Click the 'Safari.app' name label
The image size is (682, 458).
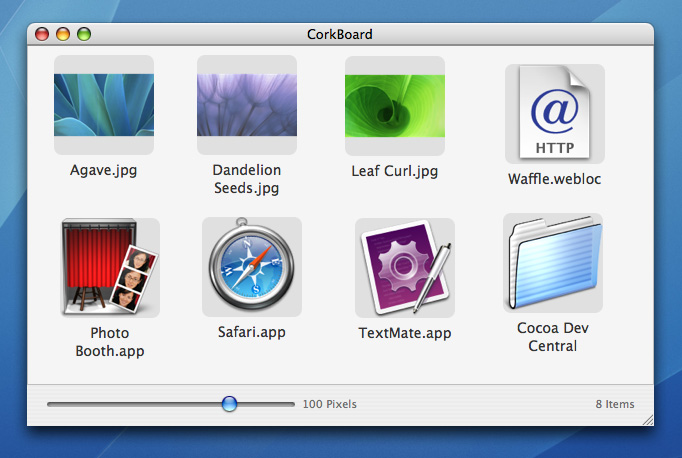click(251, 332)
